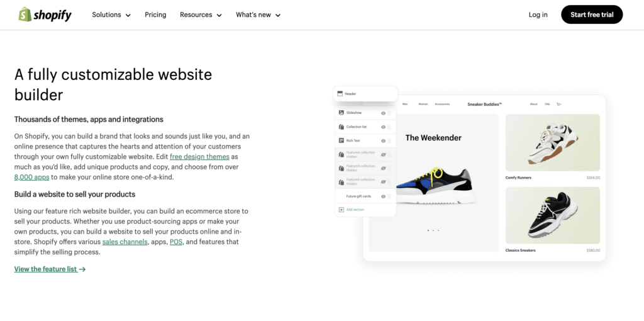Click the Comfy Runners product image

[x=552, y=143]
